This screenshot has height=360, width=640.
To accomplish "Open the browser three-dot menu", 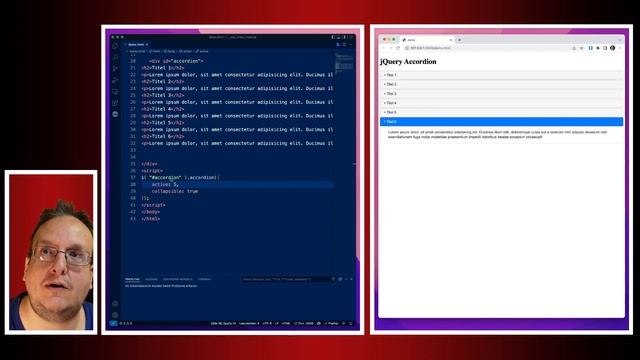I will [620, 48].
